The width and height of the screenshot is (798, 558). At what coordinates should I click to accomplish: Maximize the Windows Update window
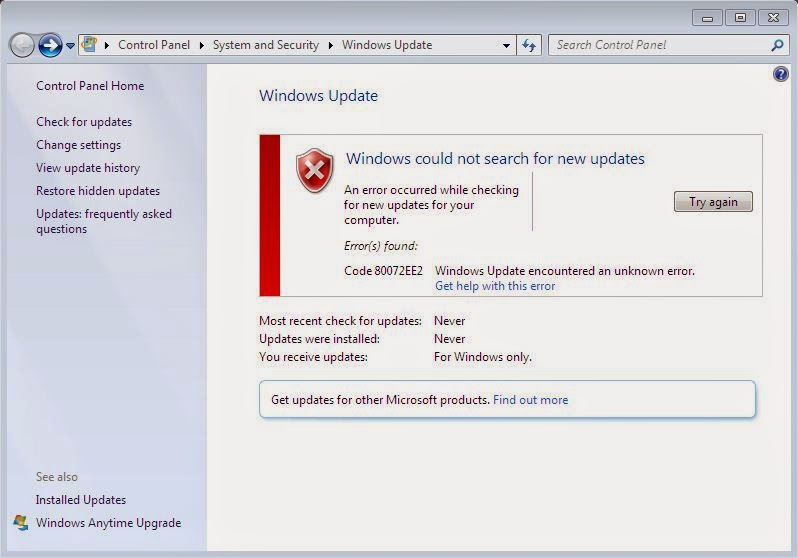coord(740,18)
